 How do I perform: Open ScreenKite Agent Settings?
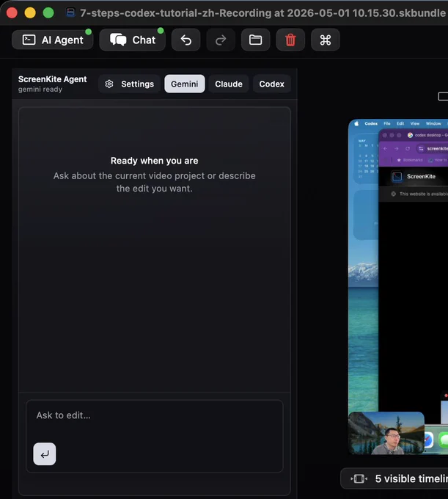pos(129,84)
